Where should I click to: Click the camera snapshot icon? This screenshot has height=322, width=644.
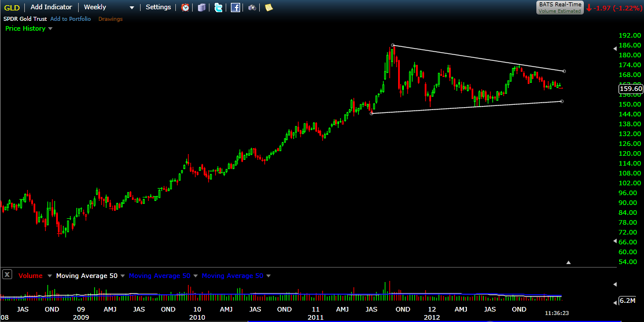pos(252,8)
